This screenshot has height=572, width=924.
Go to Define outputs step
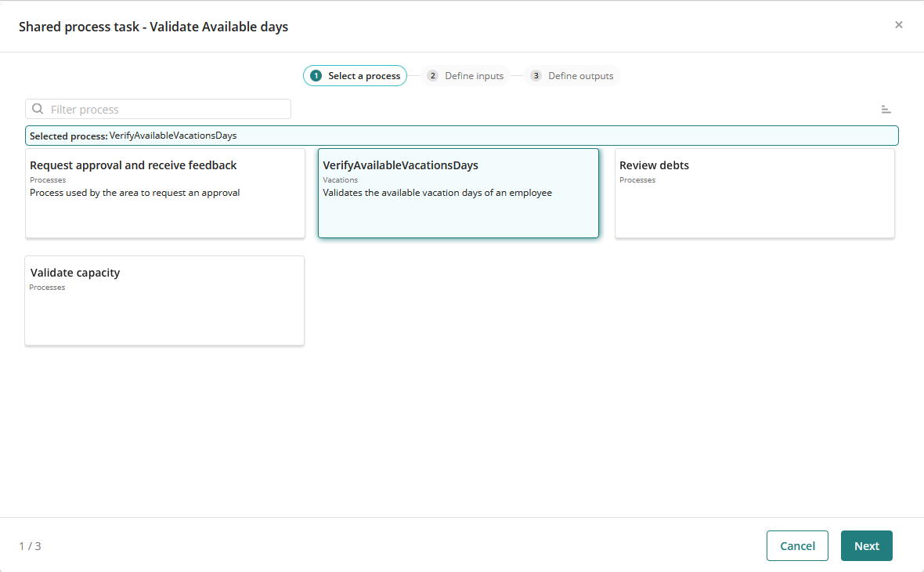(x=572, y=75)
